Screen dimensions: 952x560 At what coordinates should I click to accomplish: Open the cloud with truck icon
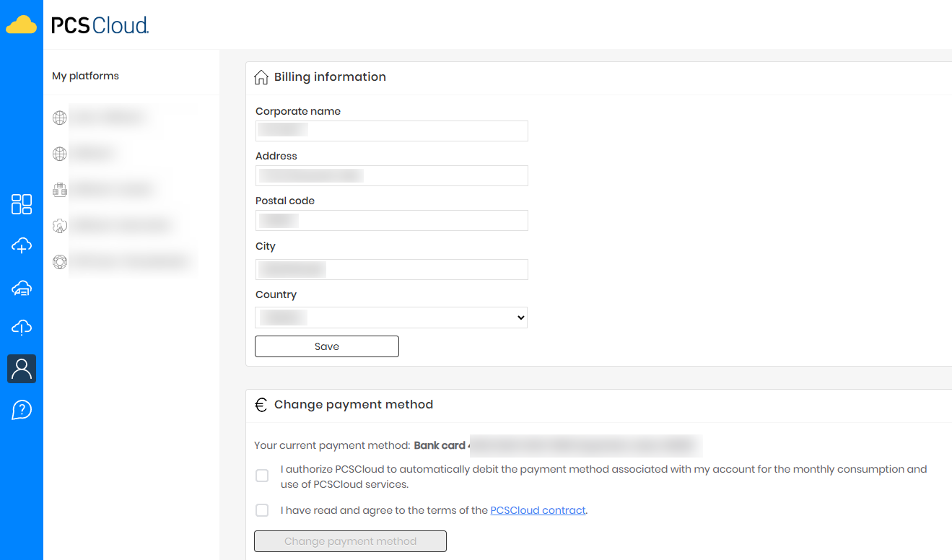point(22,288)
